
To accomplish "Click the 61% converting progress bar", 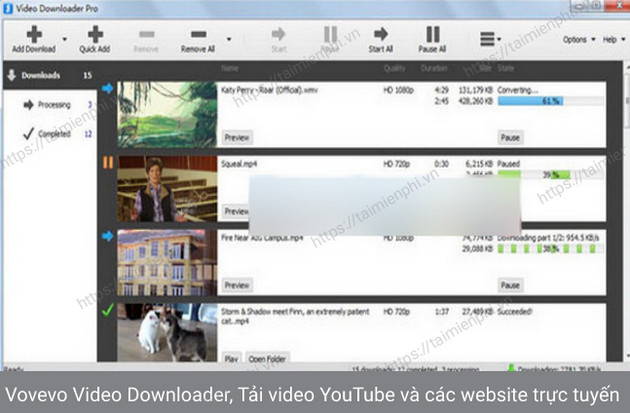I will 550,101.
